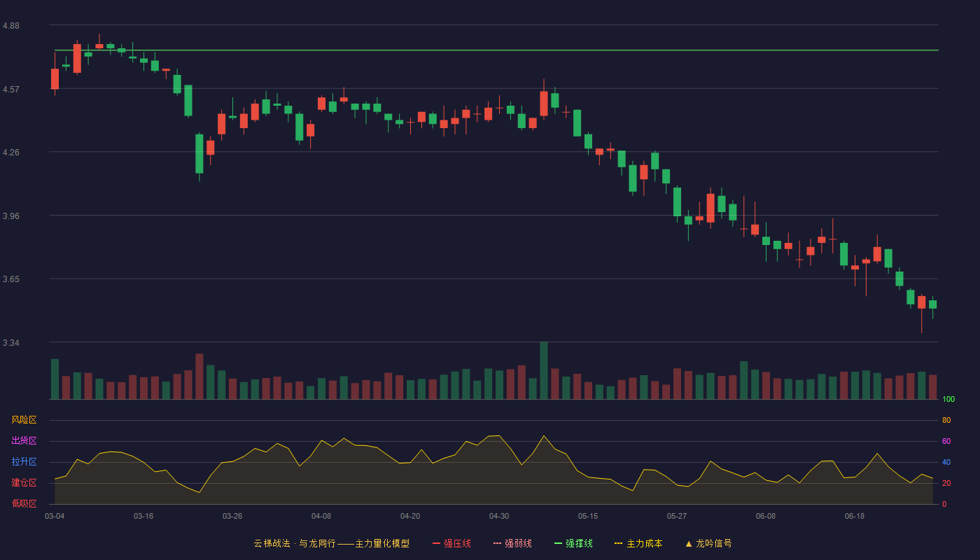Click the 03-26 date label

232,516
